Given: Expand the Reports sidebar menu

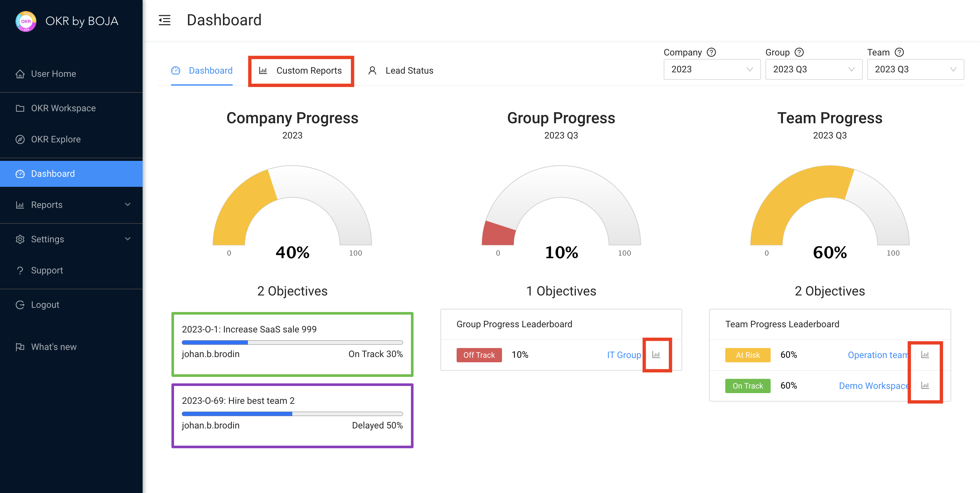Looking at the screenshot, I should [71, 205].
